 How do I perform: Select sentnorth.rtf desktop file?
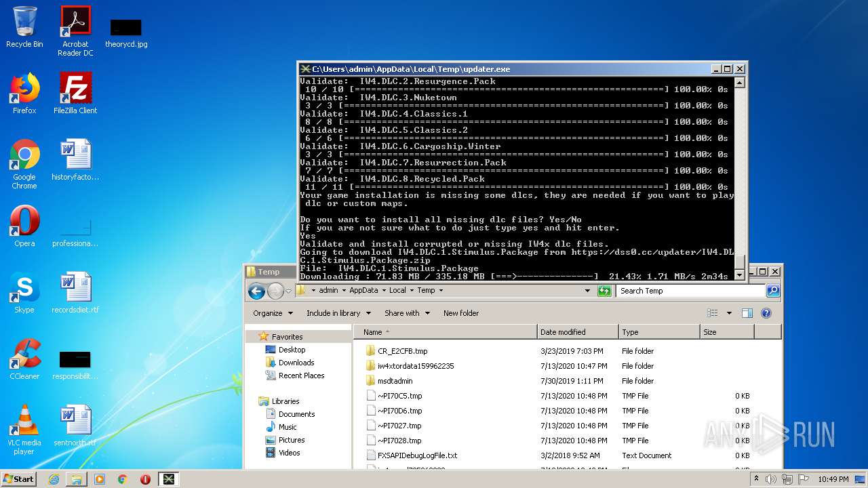tap(75, 426)
